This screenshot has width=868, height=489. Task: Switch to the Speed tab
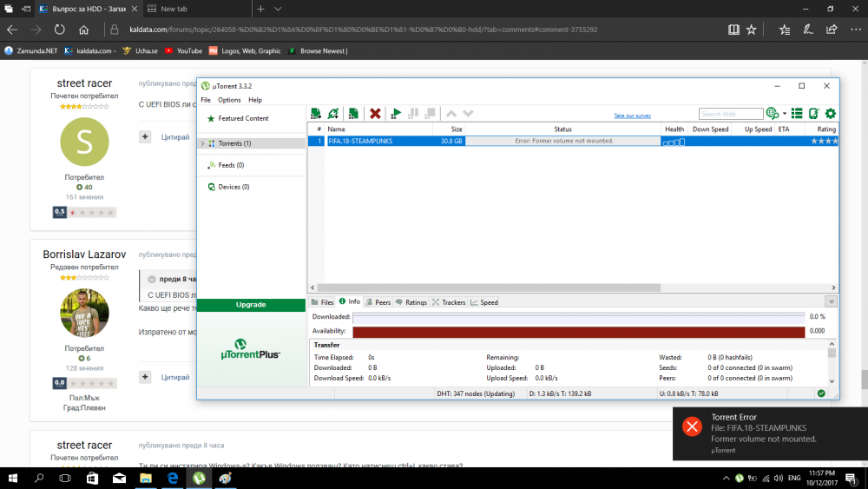[483, 302]
